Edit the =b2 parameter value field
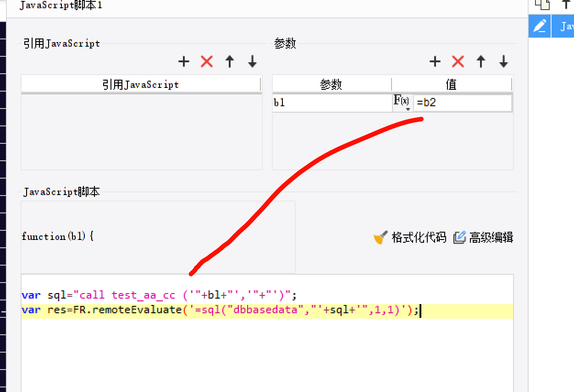 point(462,103)
